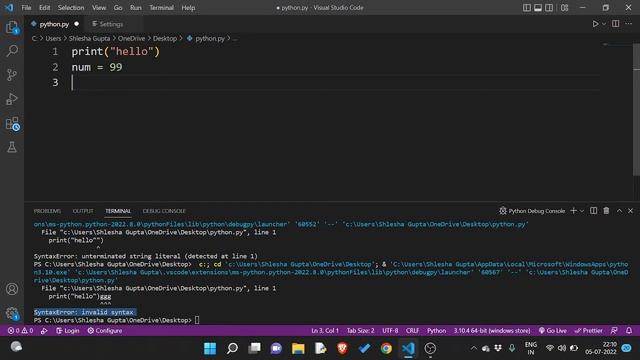Screen dimensions: 640x360
Task: Open the Edit menu
Action: pos(44,8)
